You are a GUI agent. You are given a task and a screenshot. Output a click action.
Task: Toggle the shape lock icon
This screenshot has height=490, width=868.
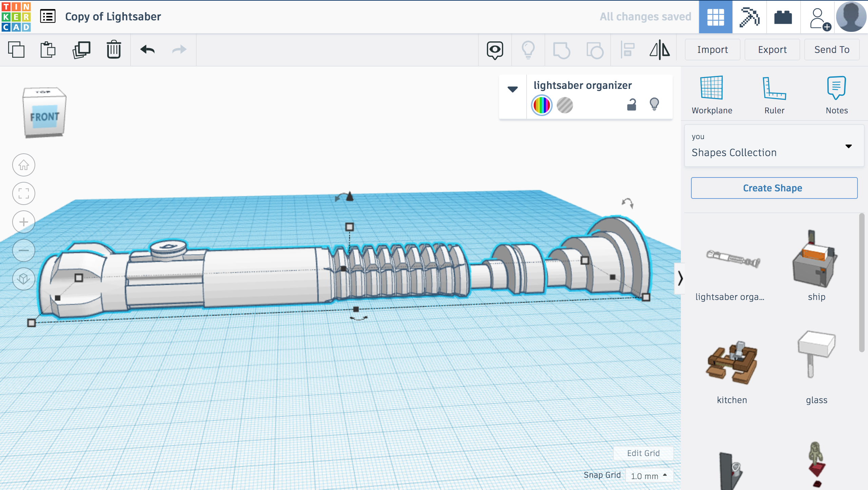tap(632, 105)
